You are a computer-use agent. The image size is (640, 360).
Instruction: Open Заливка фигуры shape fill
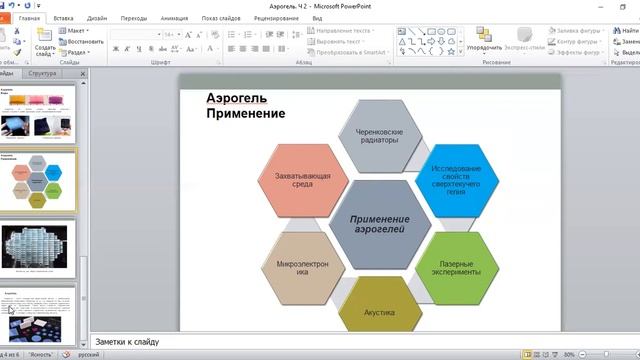point(576,31)
